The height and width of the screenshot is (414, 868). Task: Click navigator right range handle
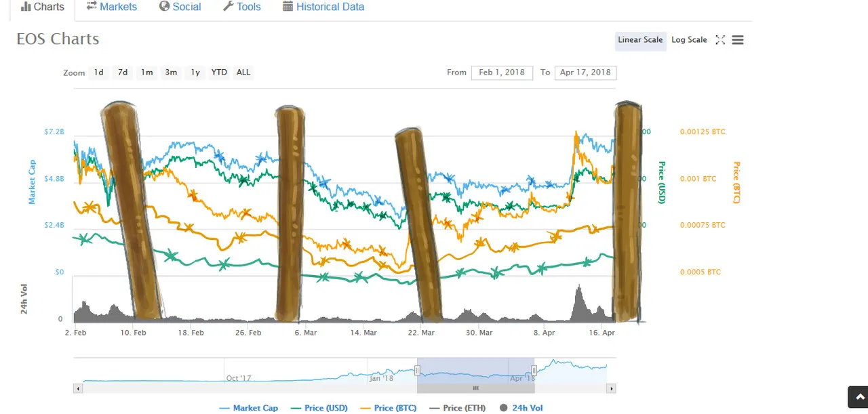pyautogui.click(x=534, y=370)
